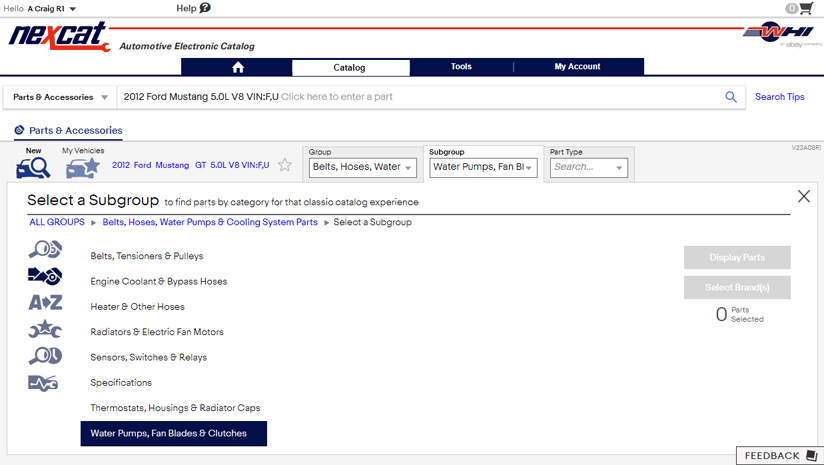This screenshot has width=824, height=465.
Task: Select the Parts & Accessories tab
Action: click(68, 130)
